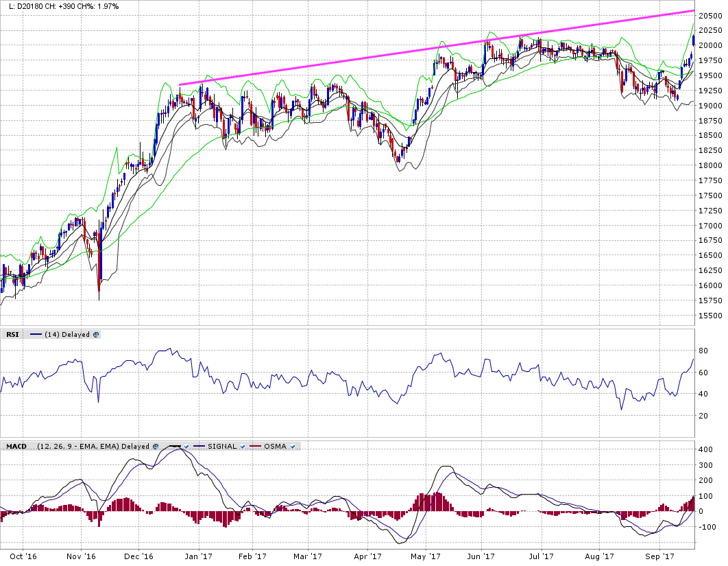Click the SIGNAL legend label
The image size is (728, 566).
[222, 447]
